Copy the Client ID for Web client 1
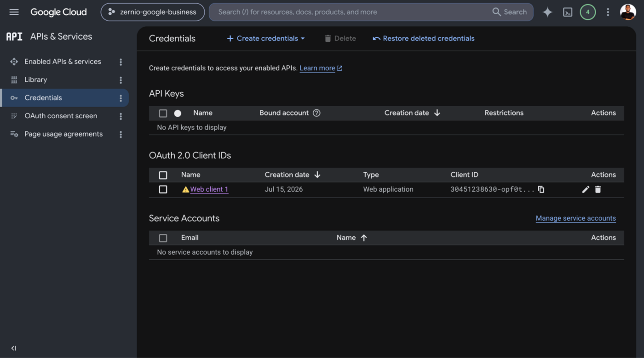The height and width of the screenshot is (358, 644). coord(541,189)
